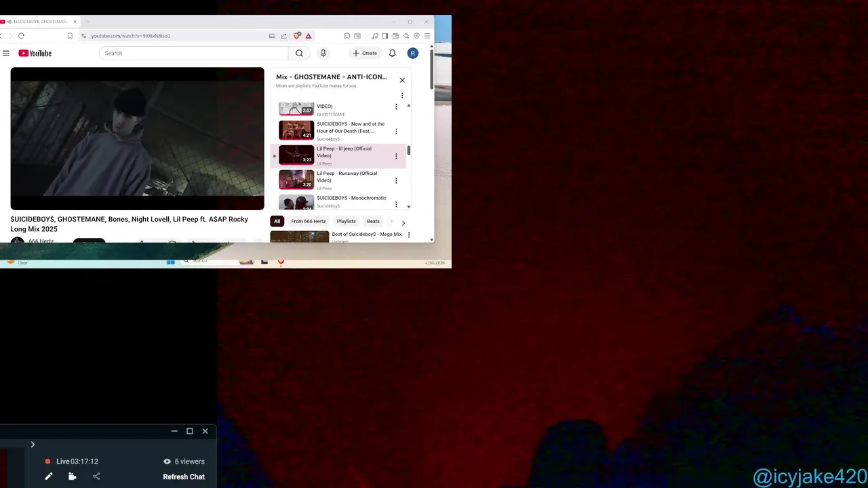Click the Refresh Chat button
The image size is (868, 488).
pos(184,476)
